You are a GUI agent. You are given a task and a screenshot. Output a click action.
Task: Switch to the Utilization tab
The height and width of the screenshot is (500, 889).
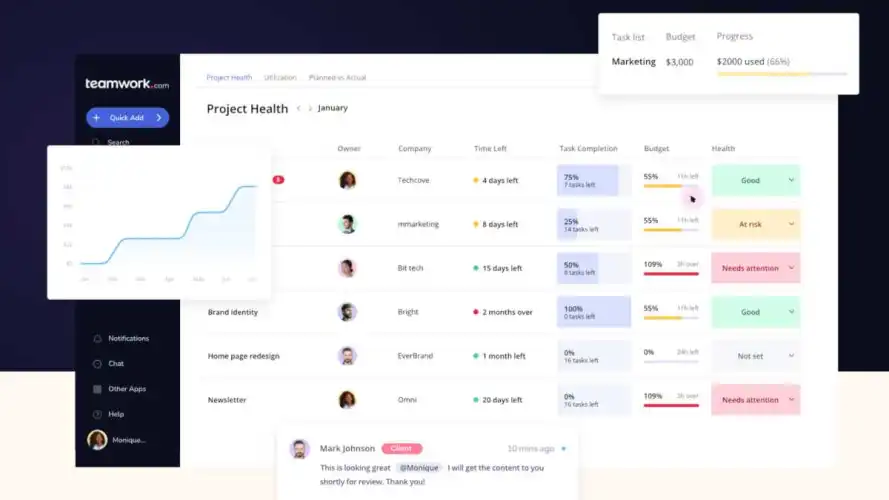280,78
